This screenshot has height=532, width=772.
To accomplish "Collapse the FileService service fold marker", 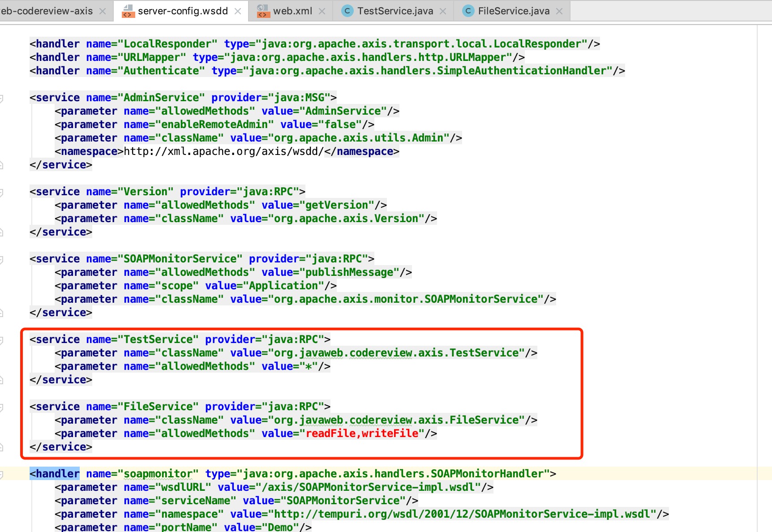I will coord(1,407).
